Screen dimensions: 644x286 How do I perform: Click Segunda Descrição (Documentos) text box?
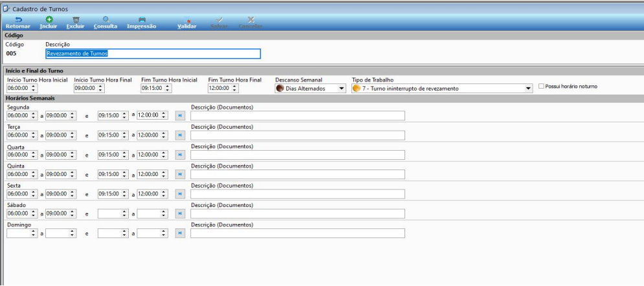(298, 116)
